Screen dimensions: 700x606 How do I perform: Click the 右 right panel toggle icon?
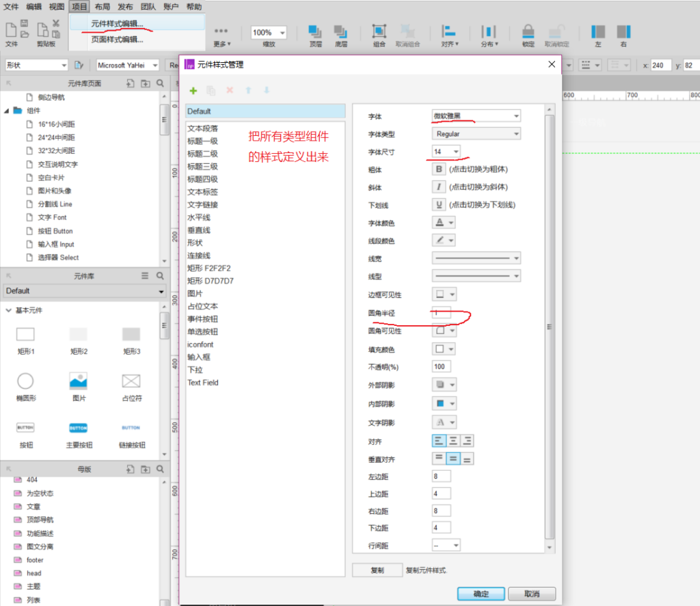pyautogui.click(x=623, y=31)
